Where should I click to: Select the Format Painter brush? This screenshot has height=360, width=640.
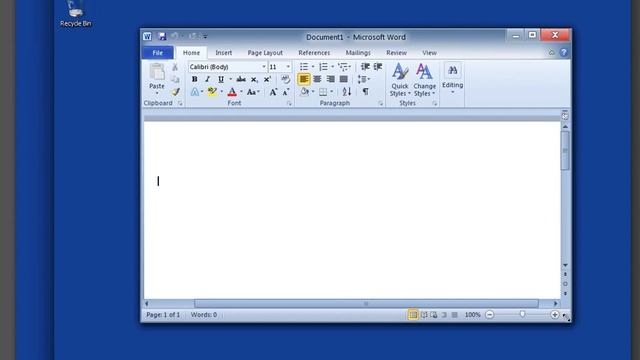tap(175, 92)
